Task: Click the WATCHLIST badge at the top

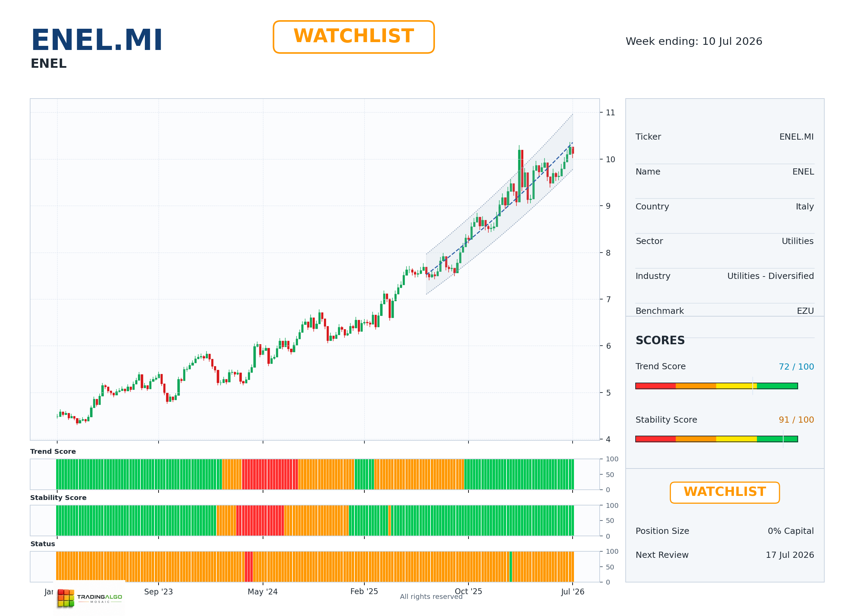Action: (353, 37)
